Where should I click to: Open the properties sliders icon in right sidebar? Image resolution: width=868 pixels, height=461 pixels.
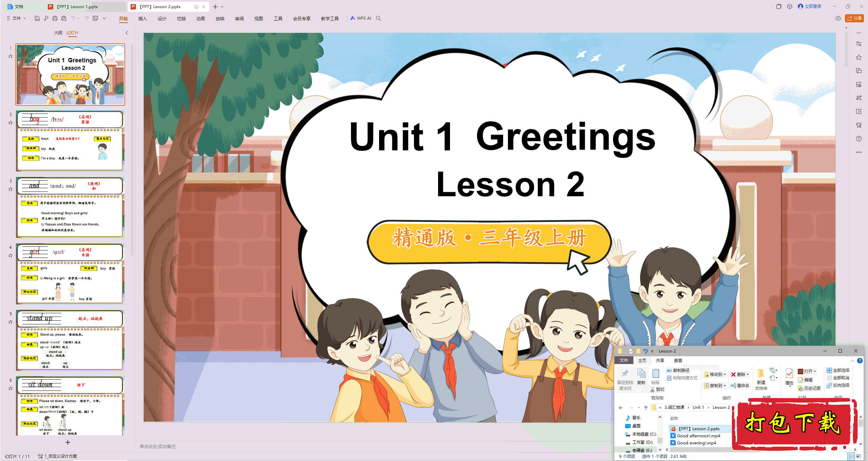[859, 44]
